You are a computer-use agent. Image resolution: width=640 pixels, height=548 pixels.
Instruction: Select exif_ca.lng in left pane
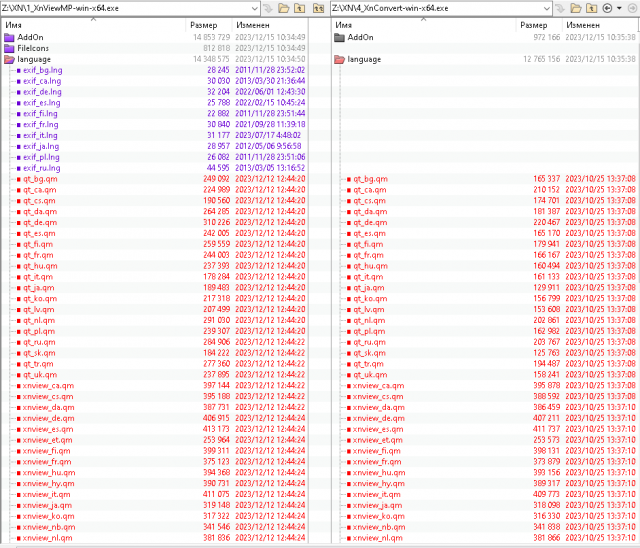42,81
